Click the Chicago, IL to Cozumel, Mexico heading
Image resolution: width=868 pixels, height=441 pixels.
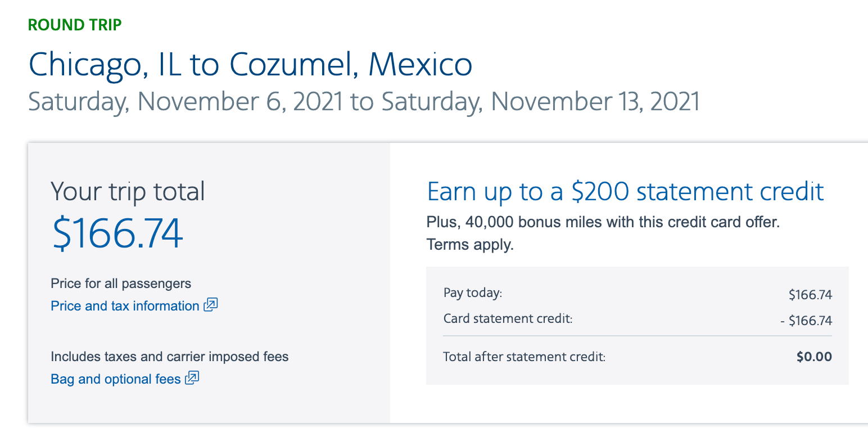point(250,65)
